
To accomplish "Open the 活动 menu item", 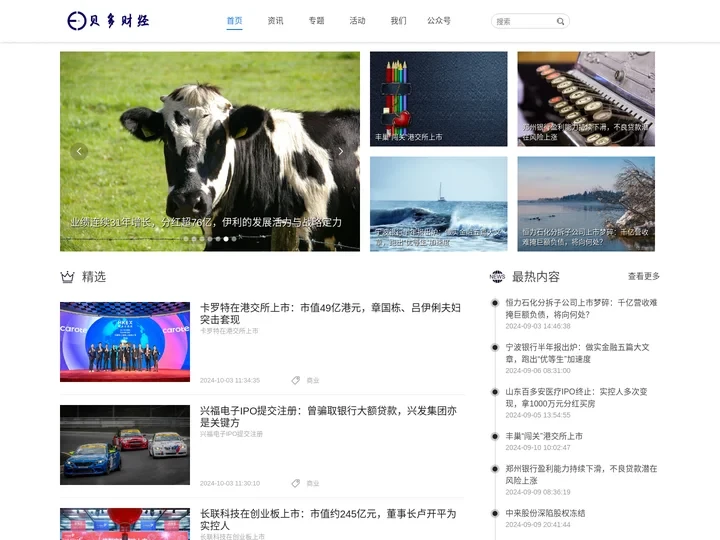I will pyautogui.click(x=357, y=21).
